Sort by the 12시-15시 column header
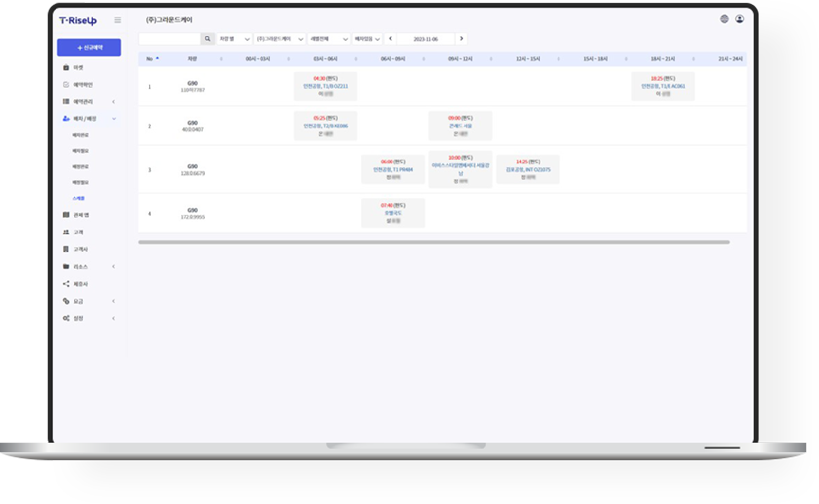Screen dimensions: 819x504 [x=528, y=59]
